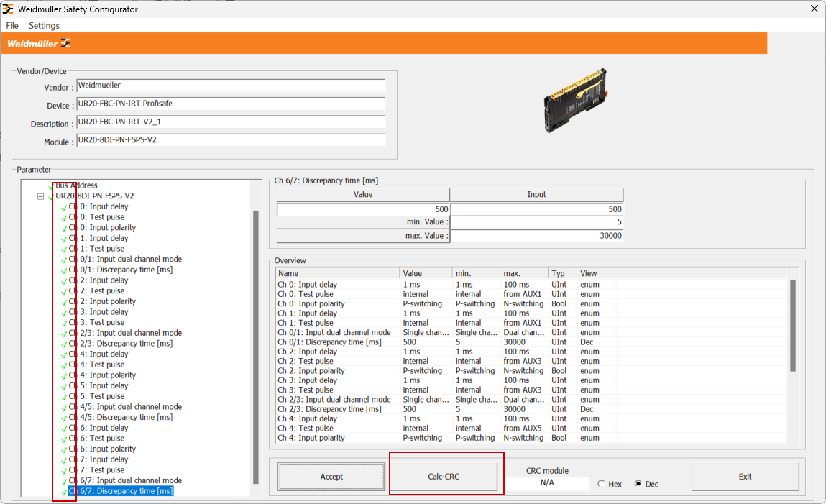The width and height of the screenshot is (826, 504).
Task: Click the Weidmüller logo in orange banner
Action: click(38, 44)
